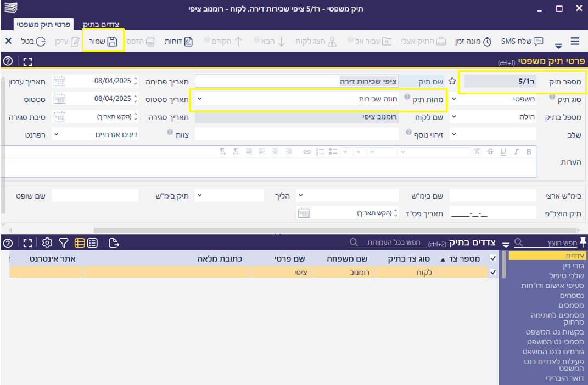Viewport: 588px width, 385px height.
Task: Insert a link in notes editor
Action: pyautogui.click(x=307, y=152)
